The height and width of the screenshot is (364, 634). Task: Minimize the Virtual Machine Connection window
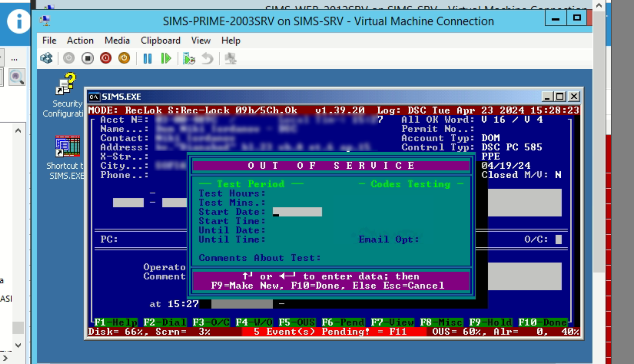(x=555, y=18)
